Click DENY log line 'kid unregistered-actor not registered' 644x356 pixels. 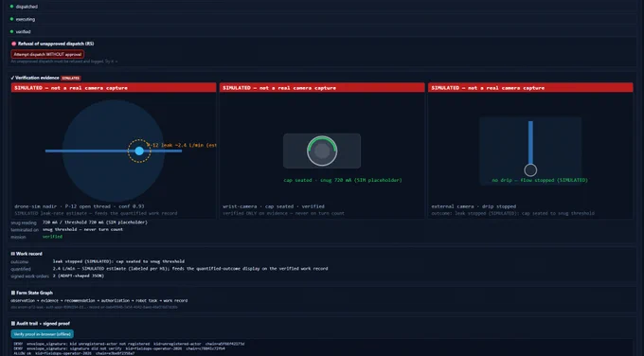click(130, 344)
